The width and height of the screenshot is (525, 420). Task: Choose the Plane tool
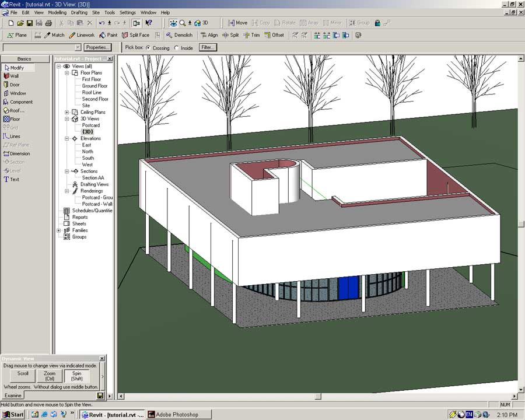click(17, 35)
